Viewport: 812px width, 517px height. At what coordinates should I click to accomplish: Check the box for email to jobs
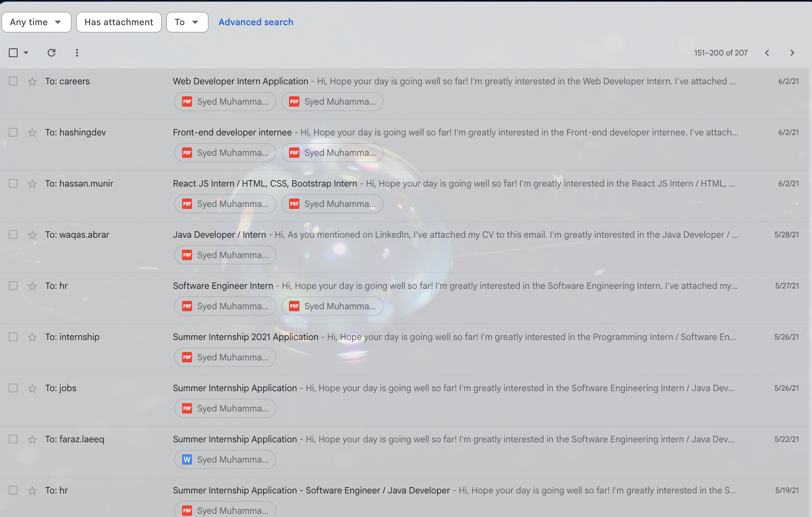[x=13, y=388]
